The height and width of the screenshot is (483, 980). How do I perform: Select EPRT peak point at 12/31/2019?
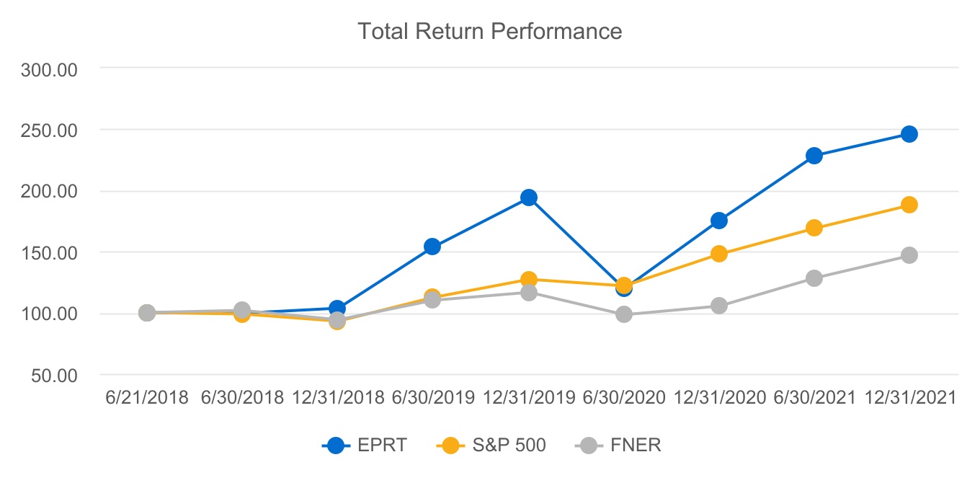click(529, 198)
